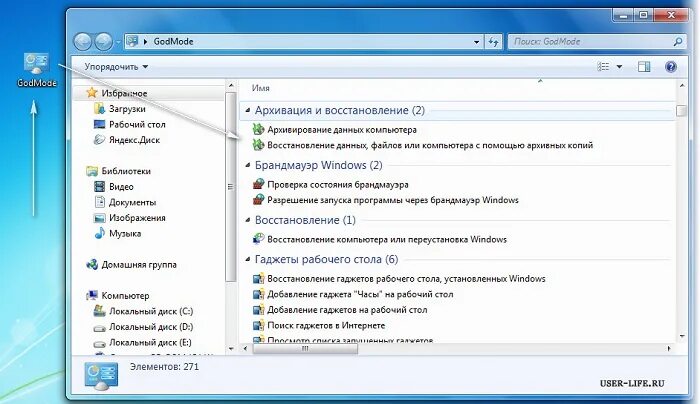Expand the address bar history dropdown arrow
This screenshot has height=404, width=700.
point(476,42)
